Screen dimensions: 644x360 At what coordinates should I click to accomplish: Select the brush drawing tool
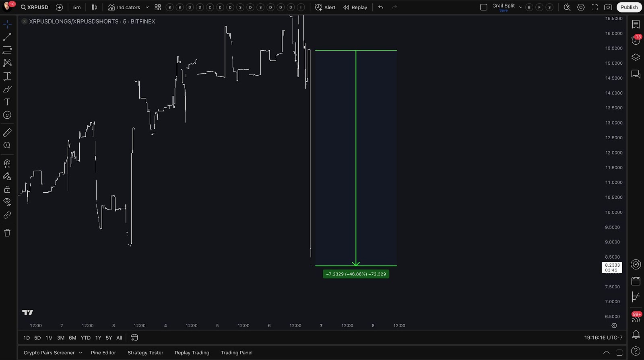(7, 89)
